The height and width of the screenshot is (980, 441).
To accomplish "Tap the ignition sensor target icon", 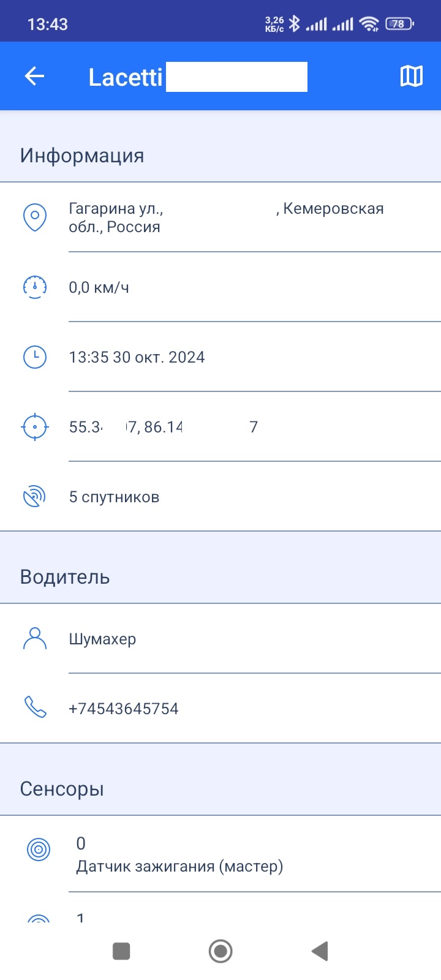I will point(39,850).
